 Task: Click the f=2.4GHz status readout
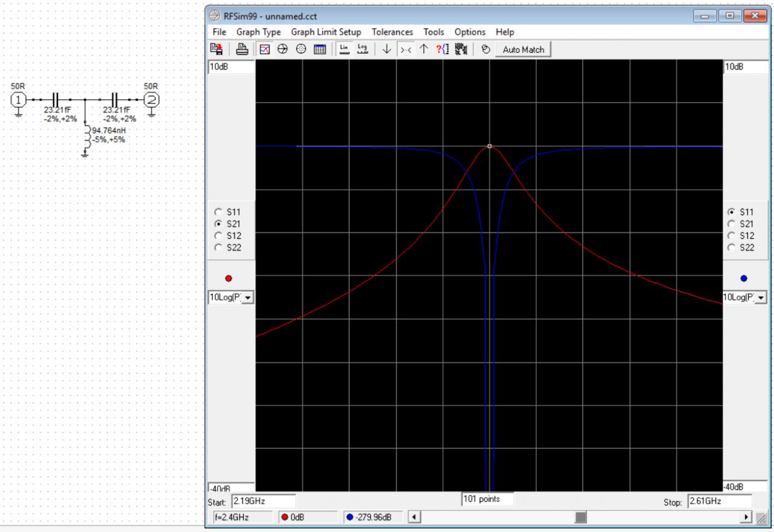(242, 517)
